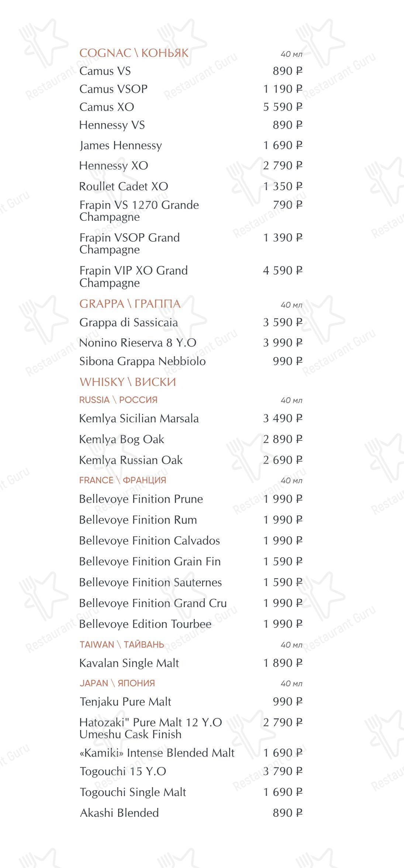Select Frapin VSOP Grand Champagne
Viewport: 404px width, 868px height.
pyautogui.click(x=130, y=244)
